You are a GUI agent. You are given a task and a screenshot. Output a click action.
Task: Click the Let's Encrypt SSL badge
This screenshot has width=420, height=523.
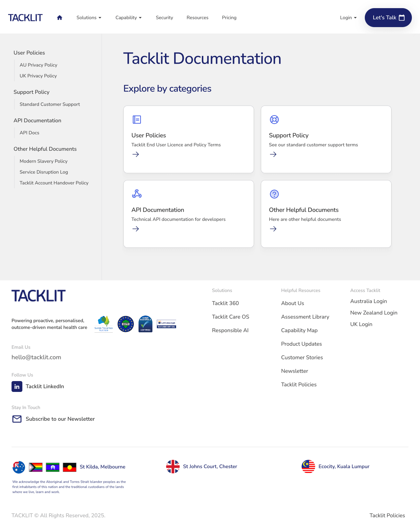coord(167,324)
